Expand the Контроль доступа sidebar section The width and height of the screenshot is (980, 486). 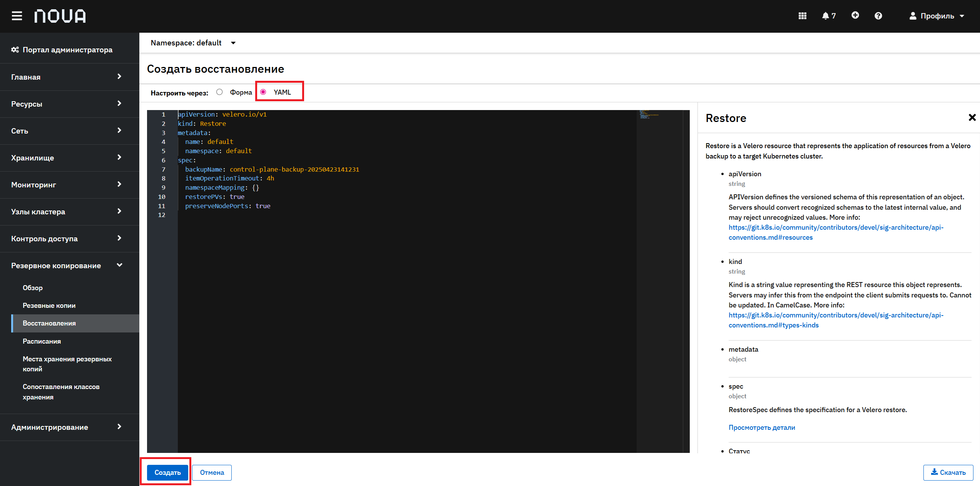[69, 239]
